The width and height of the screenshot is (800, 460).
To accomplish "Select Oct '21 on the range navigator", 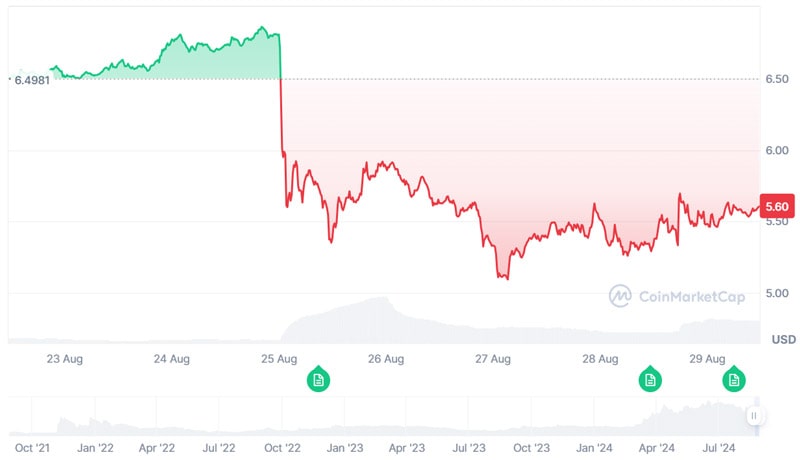I will 33,449.
